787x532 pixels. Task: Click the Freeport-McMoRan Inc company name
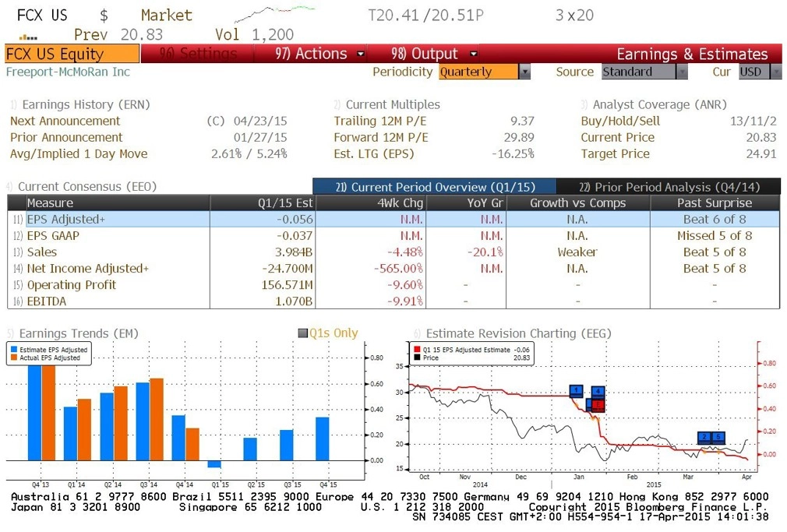[x=68, y=72]
